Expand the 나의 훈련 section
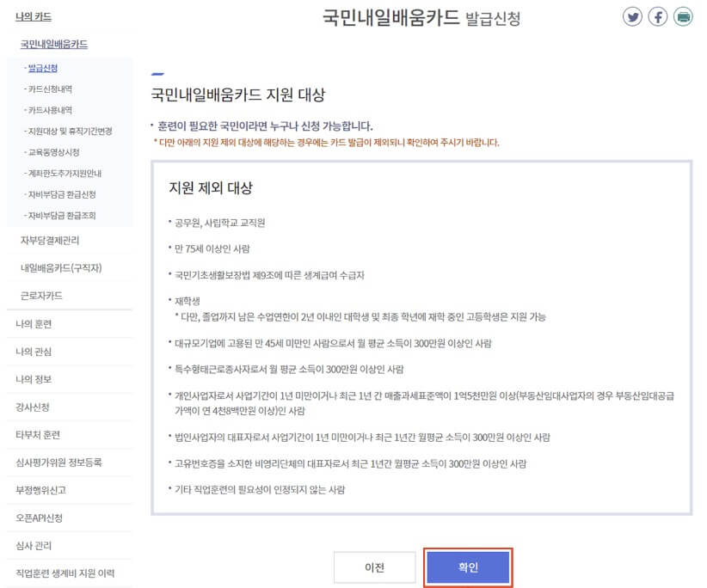This screenshot has width=707, height=588. [x=36, y=323]
